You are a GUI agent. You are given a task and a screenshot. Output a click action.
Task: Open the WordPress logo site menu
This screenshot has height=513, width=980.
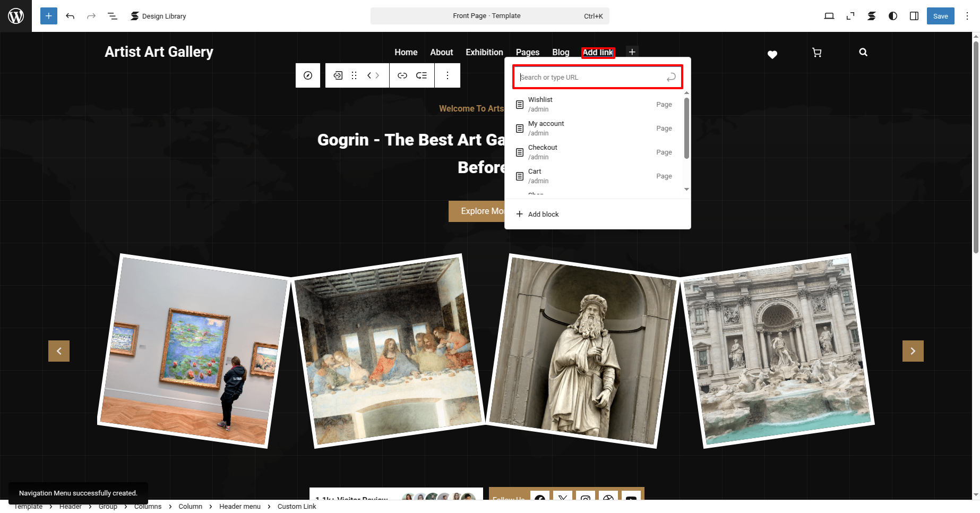coord(16,16)
